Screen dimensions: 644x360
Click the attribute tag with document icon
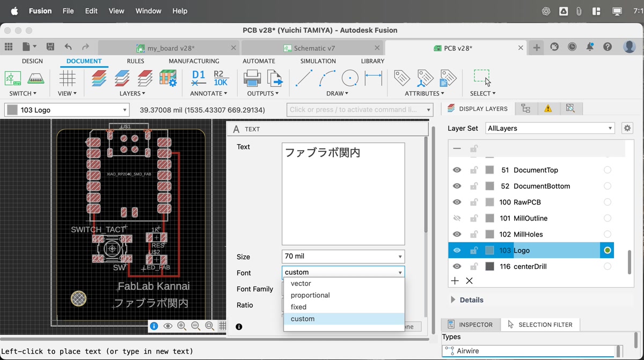tap(448, 78)
